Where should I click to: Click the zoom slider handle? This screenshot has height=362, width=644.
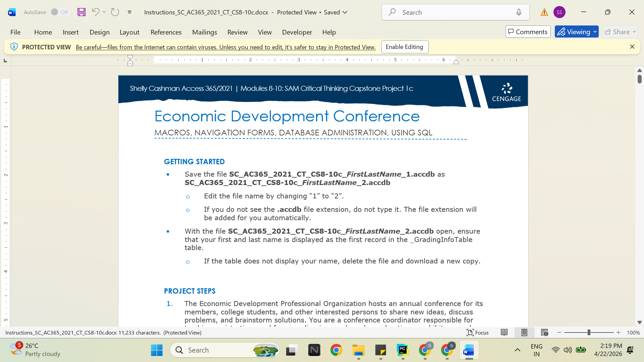click(589, 333)
